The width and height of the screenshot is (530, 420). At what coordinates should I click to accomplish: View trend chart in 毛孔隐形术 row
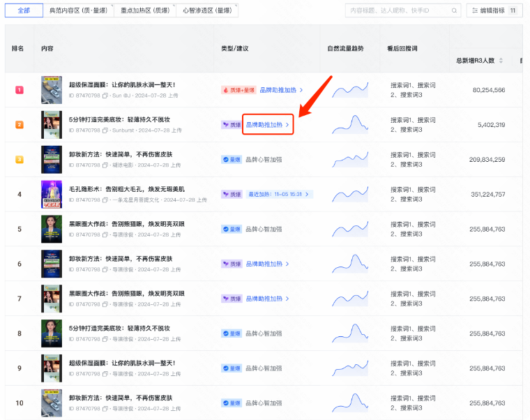350,195
